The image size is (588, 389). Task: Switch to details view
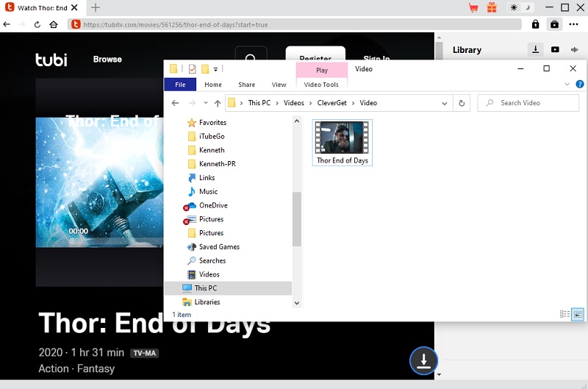pyautogui.click(x=564, y=314)
